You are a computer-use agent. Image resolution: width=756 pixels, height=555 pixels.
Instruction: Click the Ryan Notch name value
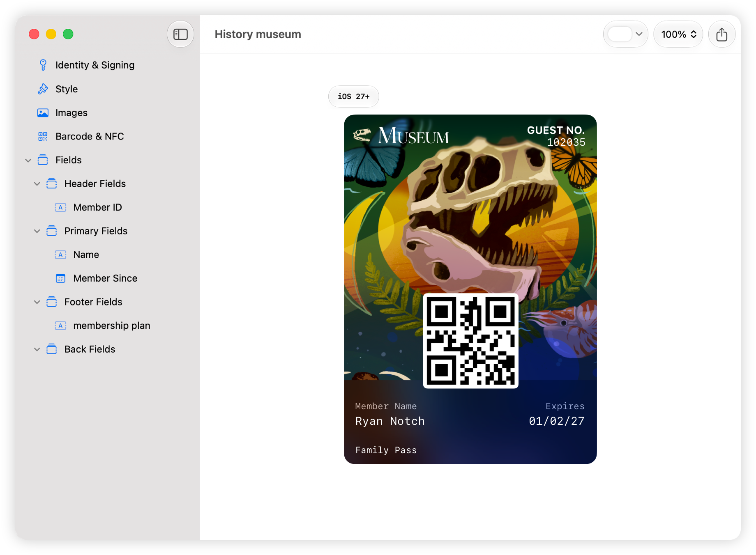390,421
